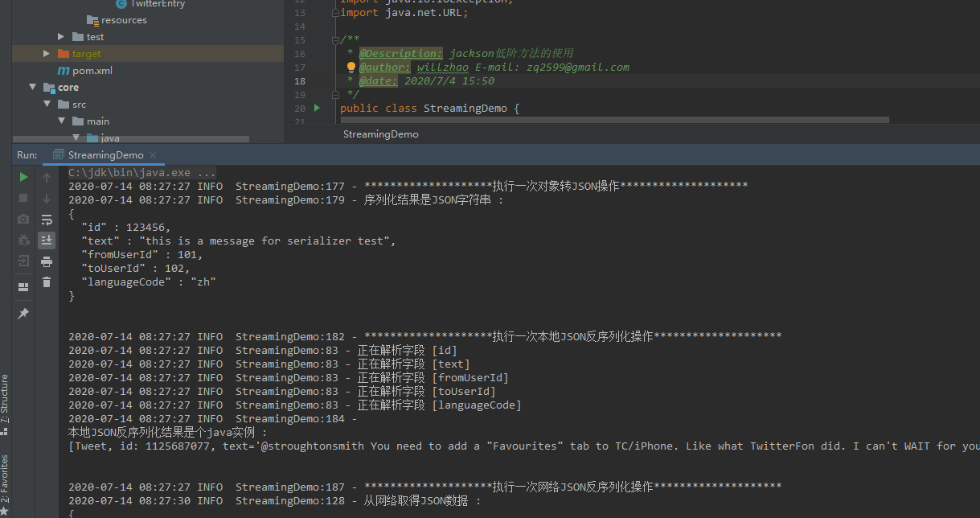Select the target folder row
The image size is (980, 518).
[x=148, y=54]
